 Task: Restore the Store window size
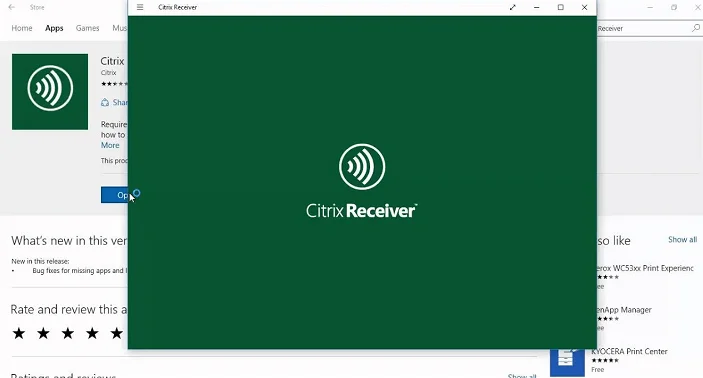pos(674,7)
